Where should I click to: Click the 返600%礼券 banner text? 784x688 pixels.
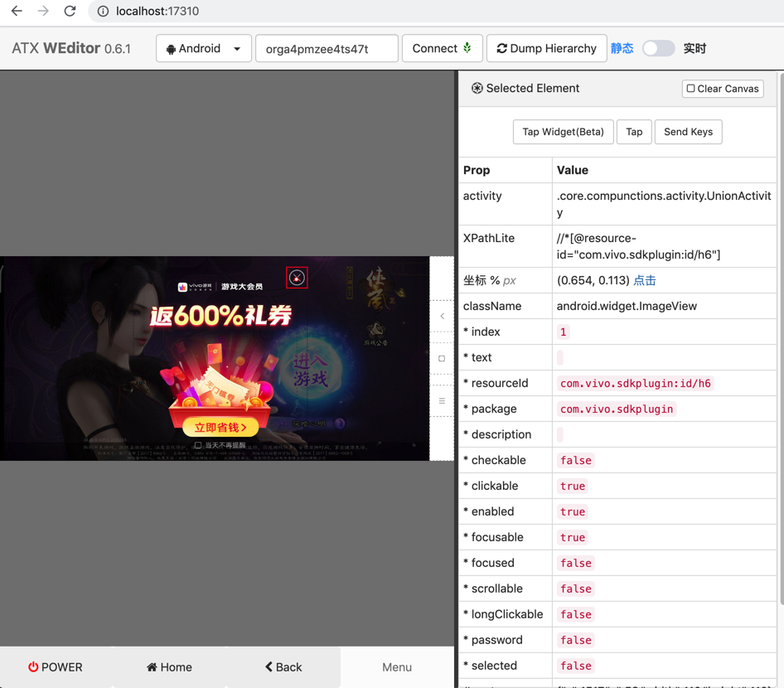pos(220,316)
